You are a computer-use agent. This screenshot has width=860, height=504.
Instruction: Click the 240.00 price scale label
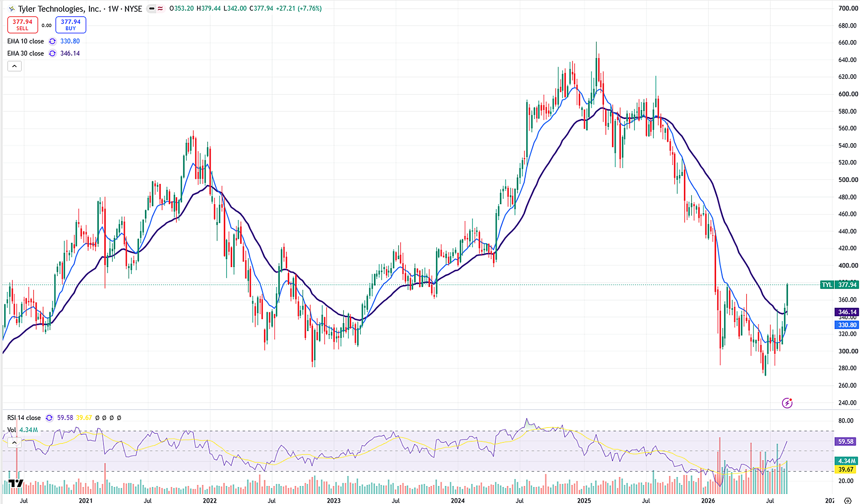pyautogui.click(x=847, y=402)
